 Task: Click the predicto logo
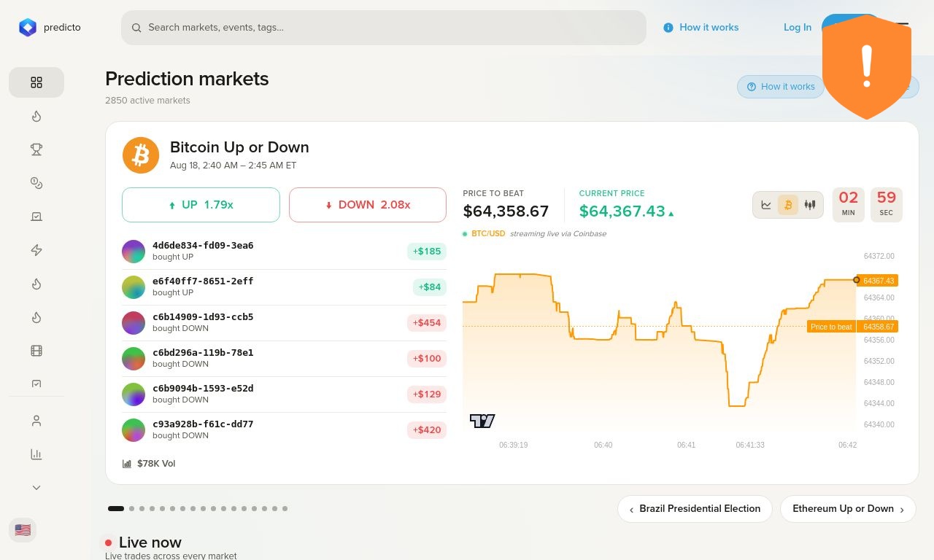(50, 28)
